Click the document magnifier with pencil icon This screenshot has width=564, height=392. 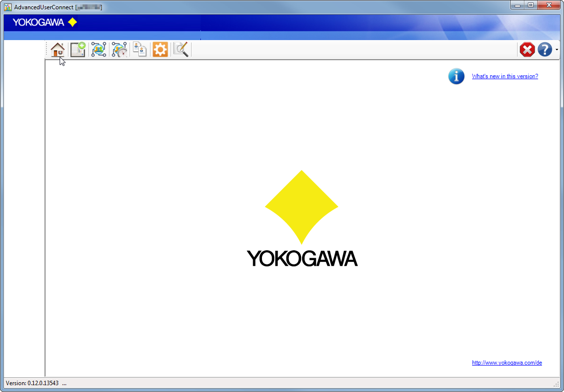pos(181,50)
